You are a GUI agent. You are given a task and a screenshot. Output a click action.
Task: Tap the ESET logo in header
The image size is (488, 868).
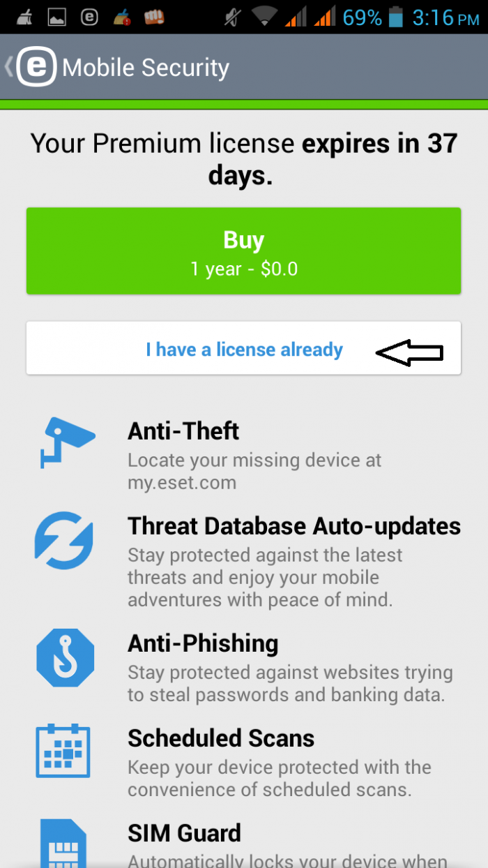[36, 67]
